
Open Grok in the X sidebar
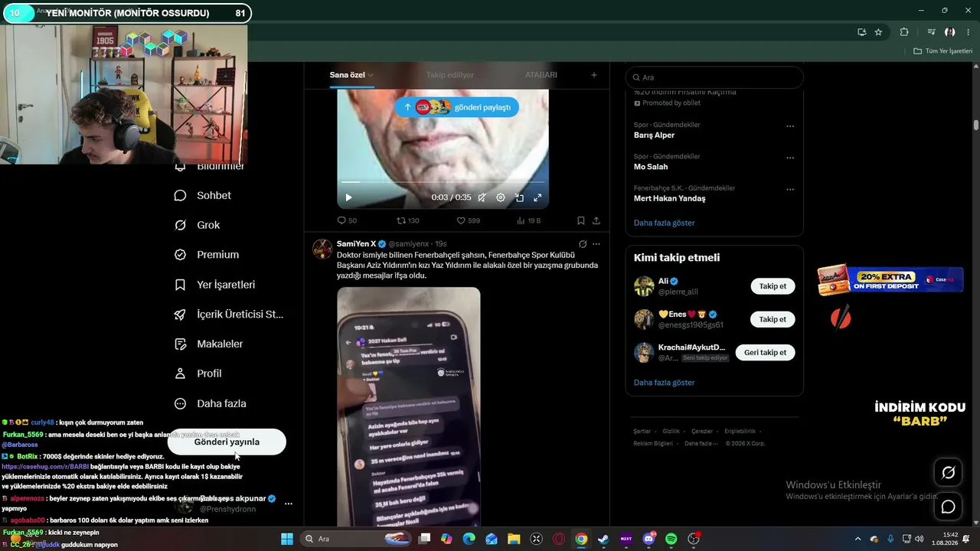point(198,225)
